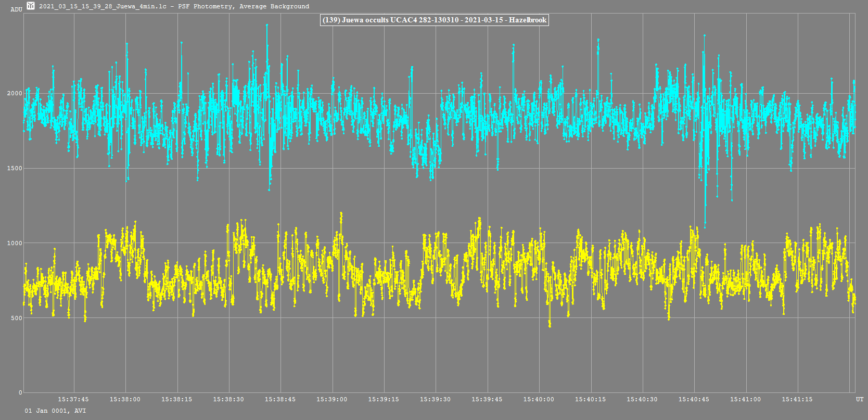Click the 15:41:00 time axis label
The height and width of the screenshot is (420, 868).
(x=746, y=399)
